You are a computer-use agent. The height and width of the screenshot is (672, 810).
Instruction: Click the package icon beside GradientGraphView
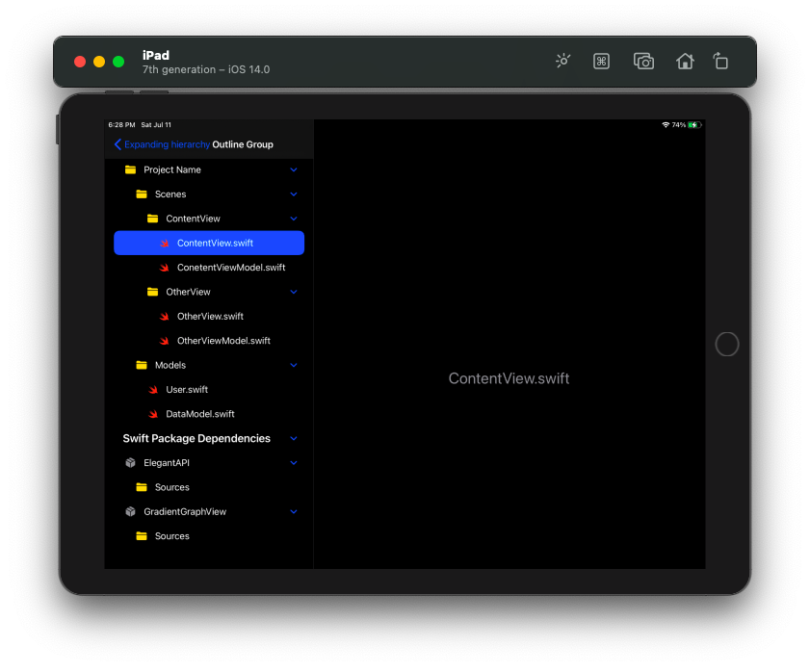[x=130, y=511]
